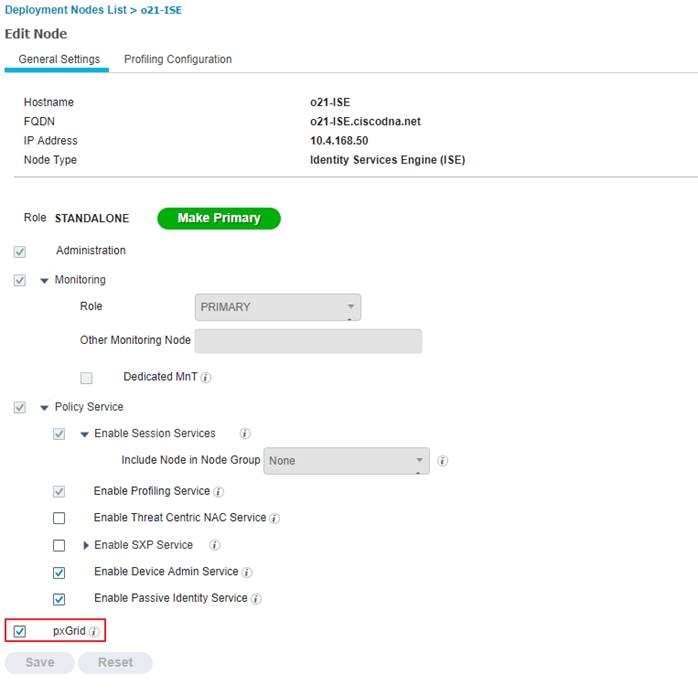698x696 pixels.
Task: Open info icon next to pxGrid
Action: (93, 631)
